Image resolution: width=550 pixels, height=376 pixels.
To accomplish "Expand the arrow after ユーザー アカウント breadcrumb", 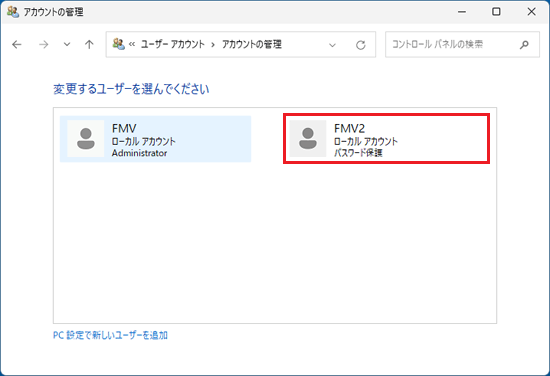I will (x=213, y=45).
